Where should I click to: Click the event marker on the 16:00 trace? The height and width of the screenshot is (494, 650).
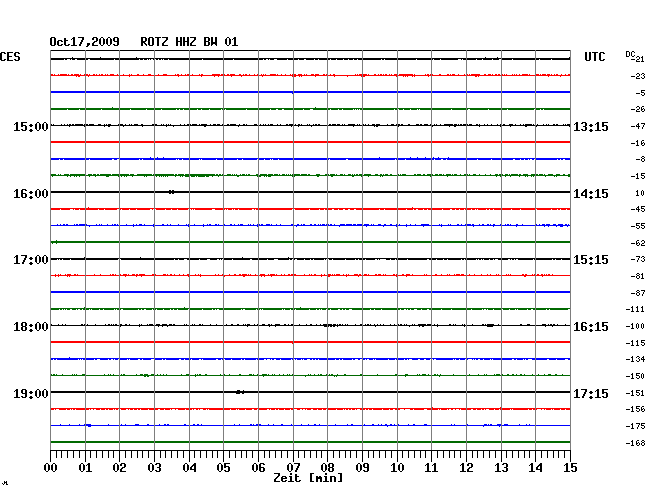tap(171, 192)
